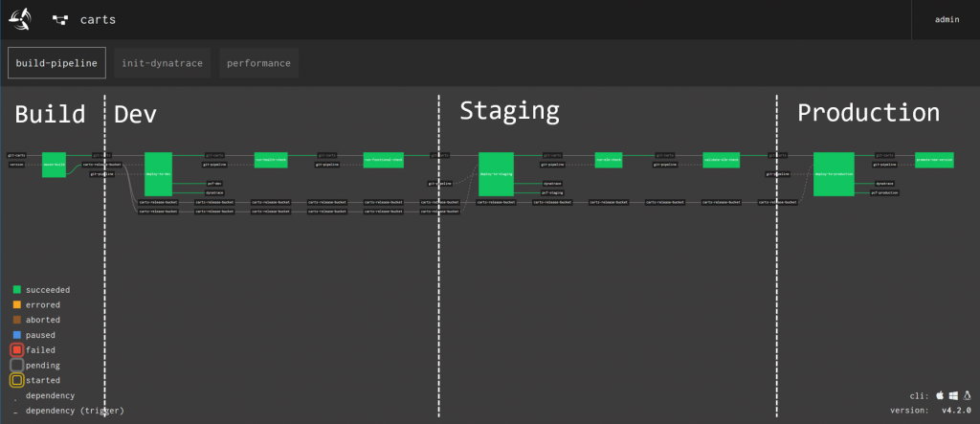Click git-pipeline input of run-slo-check
Image resolution: width=980 pixels, height=424 pixels.
click(552, 165)
